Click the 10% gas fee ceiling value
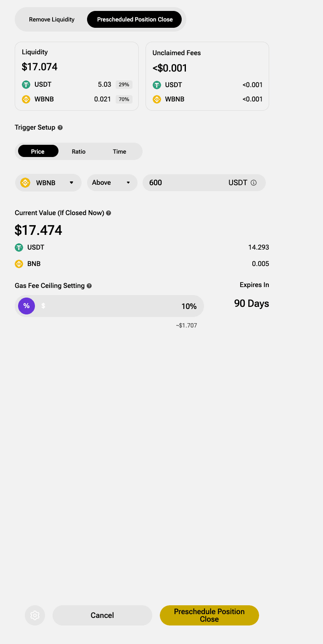This screenshot has height=644, width=323. (x=189, y=306)
